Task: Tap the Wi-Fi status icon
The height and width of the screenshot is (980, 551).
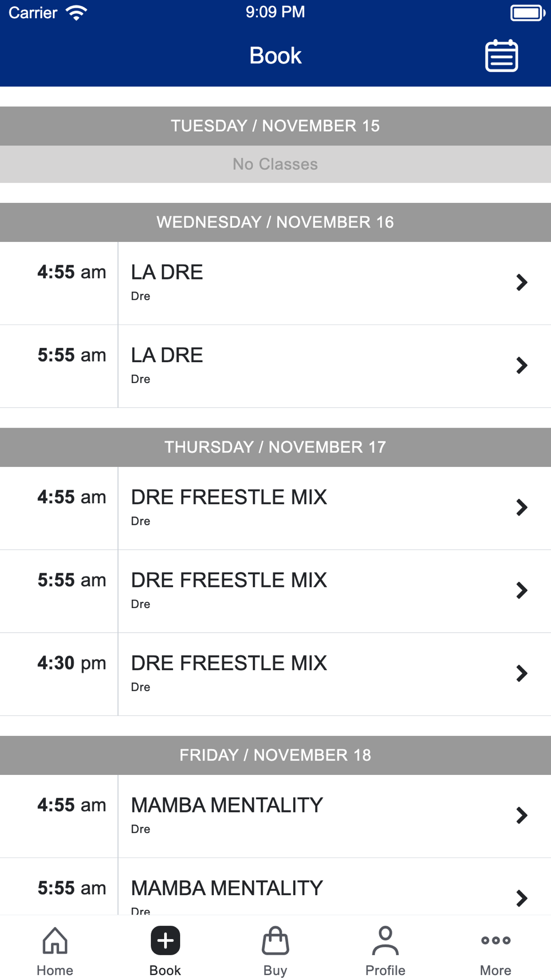Action: (76, 13)
